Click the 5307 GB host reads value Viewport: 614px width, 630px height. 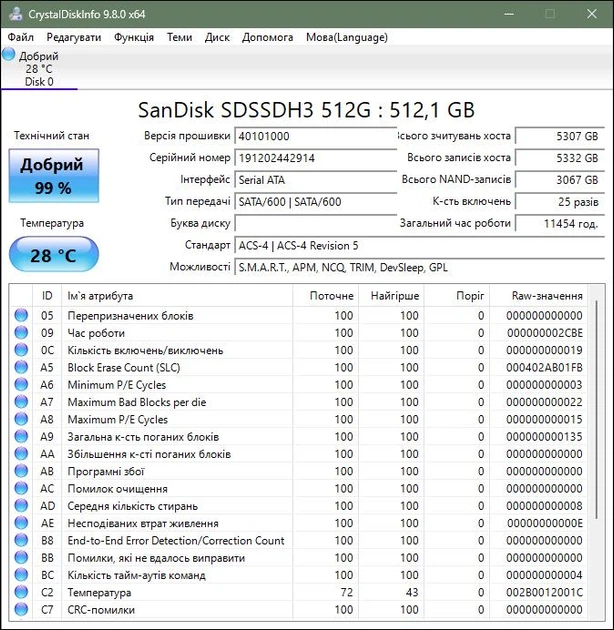tap(560, 136)
